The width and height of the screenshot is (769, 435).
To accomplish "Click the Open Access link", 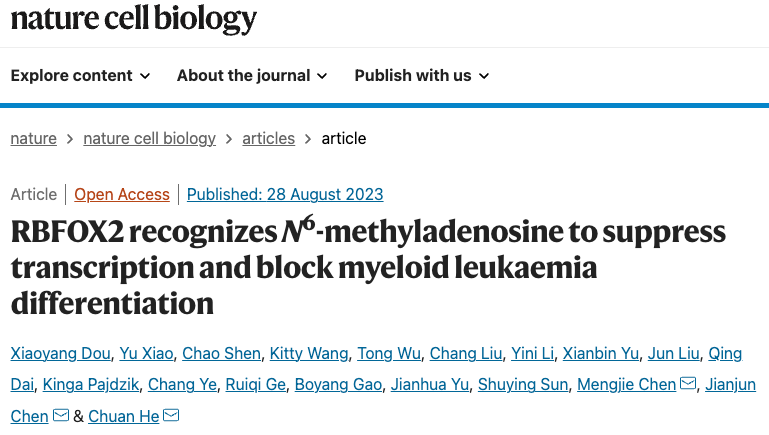I will 122,194.
